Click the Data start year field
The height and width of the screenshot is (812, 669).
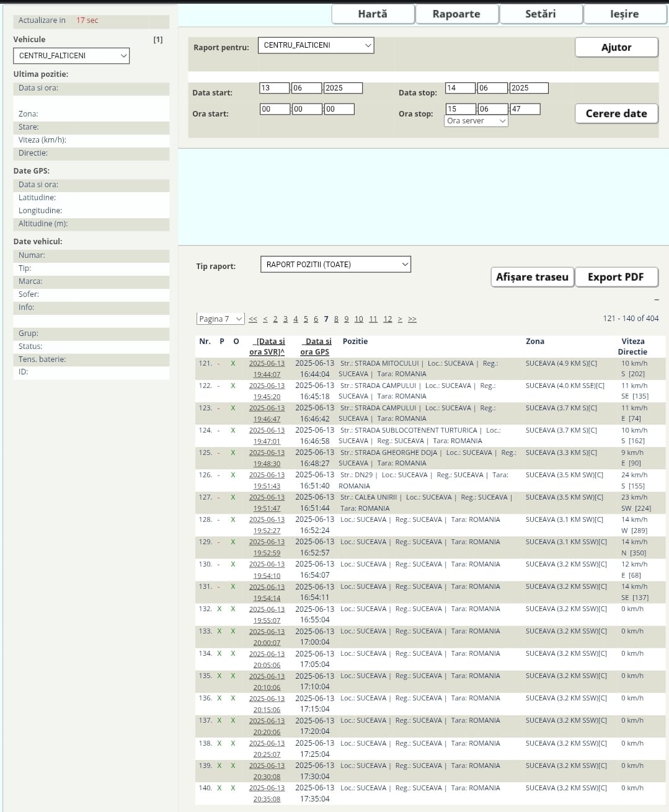click(x=343, y=88)
